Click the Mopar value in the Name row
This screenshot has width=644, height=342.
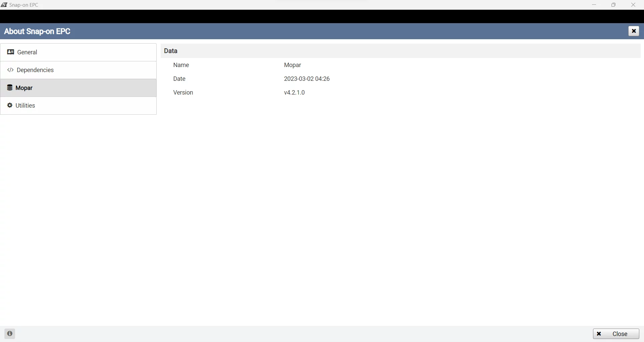click(x=292, y=65)
